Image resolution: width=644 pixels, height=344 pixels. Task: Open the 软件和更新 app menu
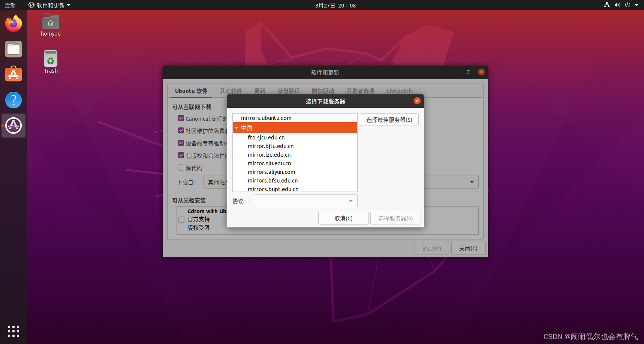49,5
